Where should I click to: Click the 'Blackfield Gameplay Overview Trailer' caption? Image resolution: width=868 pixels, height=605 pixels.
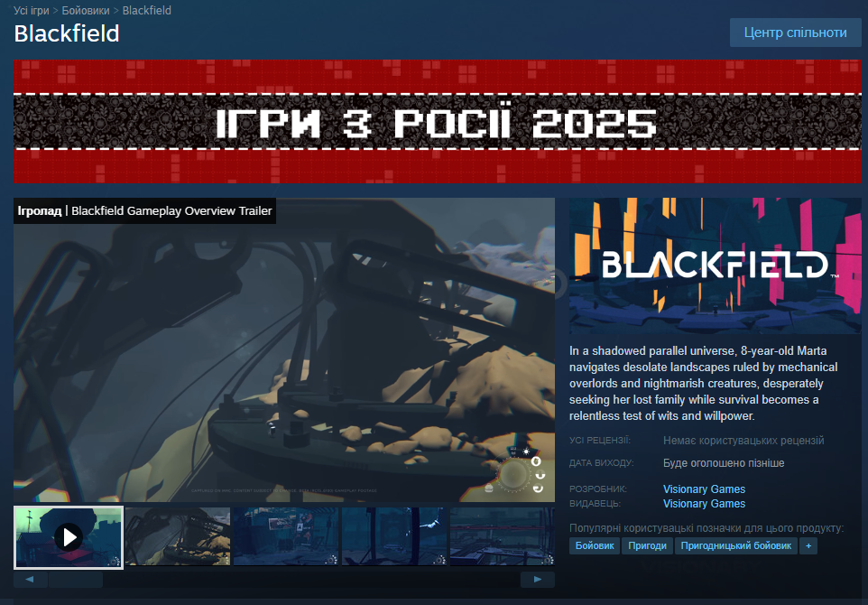tap(171, 211)
